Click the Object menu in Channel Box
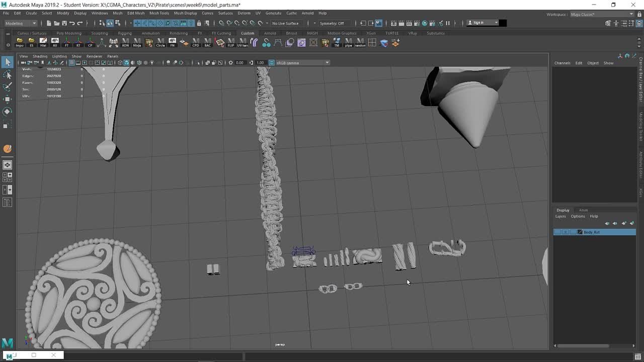 pos(593,63)
